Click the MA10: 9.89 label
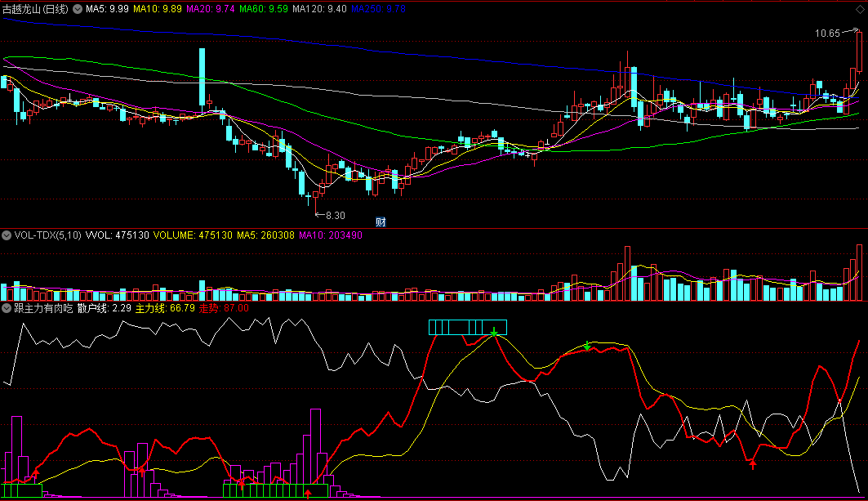 click(158, 10)
